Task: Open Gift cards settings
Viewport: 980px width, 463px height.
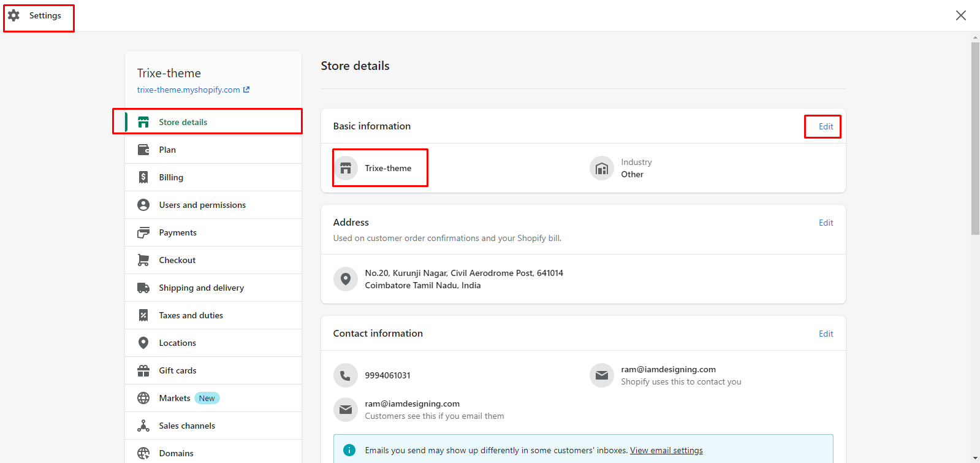Action: click(x=213, y=370)
